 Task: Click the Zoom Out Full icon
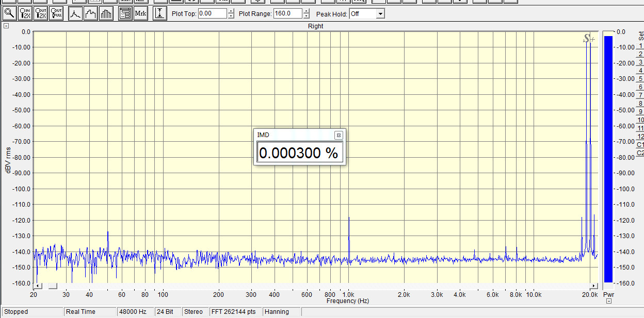click(x=56, y=13)
